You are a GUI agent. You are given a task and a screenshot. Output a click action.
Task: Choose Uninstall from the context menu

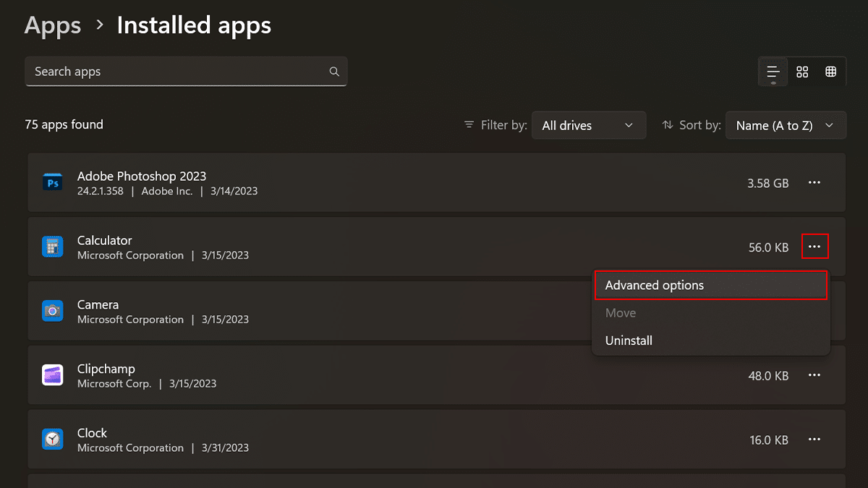[629, 341]
